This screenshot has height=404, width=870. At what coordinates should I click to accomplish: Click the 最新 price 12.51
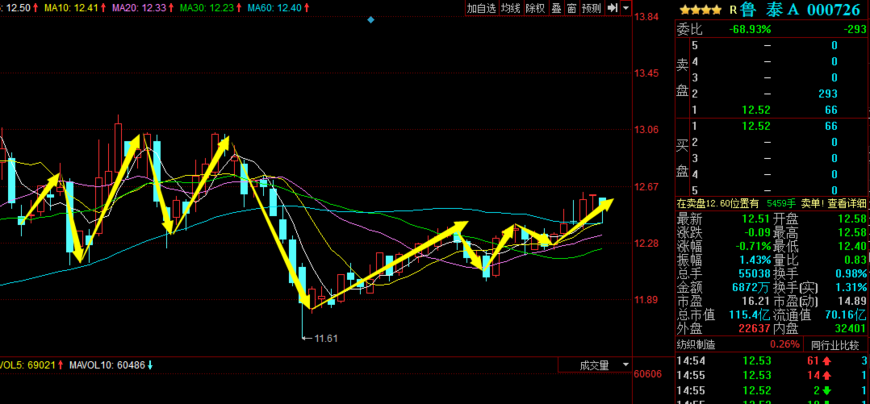(757, 219)
